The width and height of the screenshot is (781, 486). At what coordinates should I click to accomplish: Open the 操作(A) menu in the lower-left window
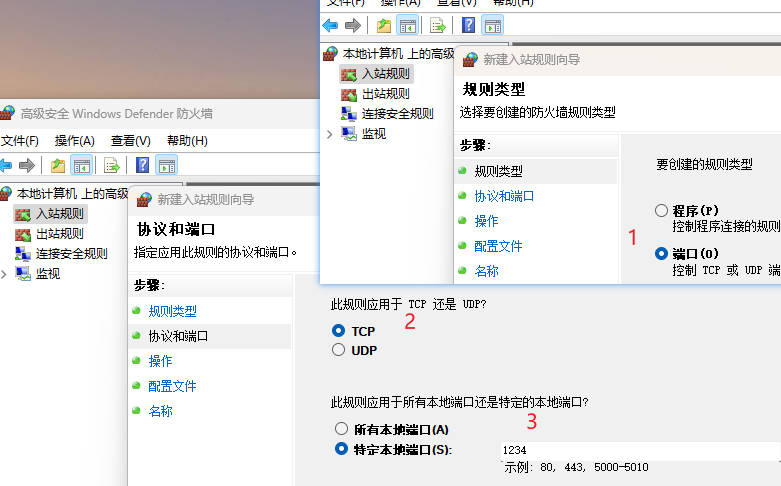pos(74,141)
